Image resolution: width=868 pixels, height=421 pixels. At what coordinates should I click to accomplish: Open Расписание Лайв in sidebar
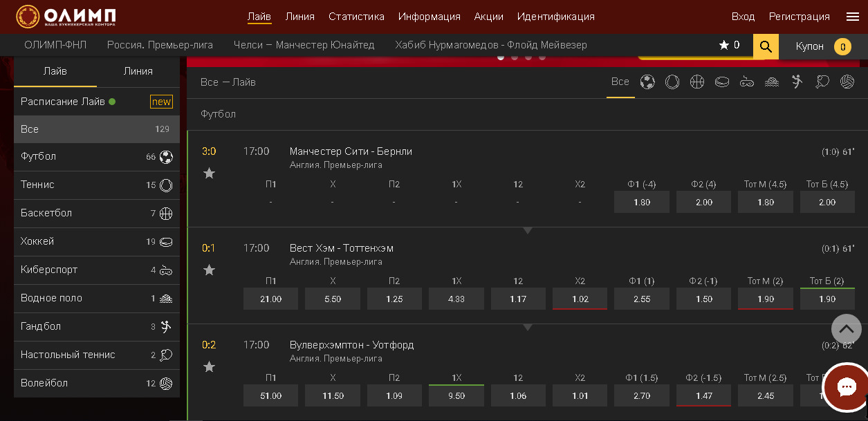97,102
